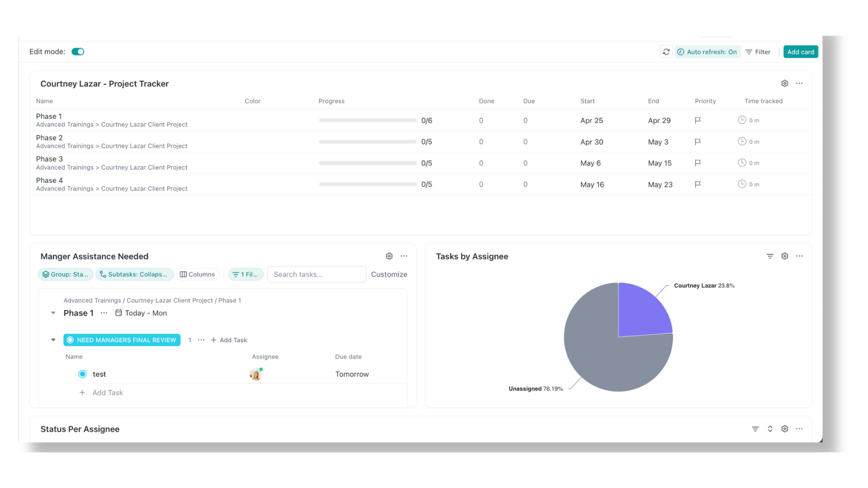Click the filter icon on Tasks by Assignee
The image size is (868, 488).
(769, 256)
